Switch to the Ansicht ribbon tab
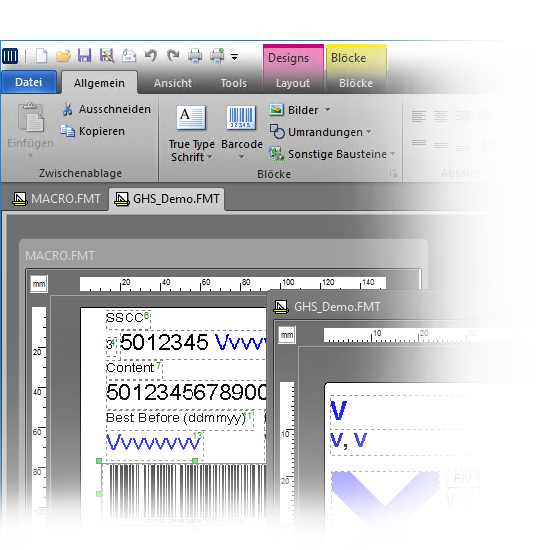The width and height of the screenshot is (536, 550). 173,83
